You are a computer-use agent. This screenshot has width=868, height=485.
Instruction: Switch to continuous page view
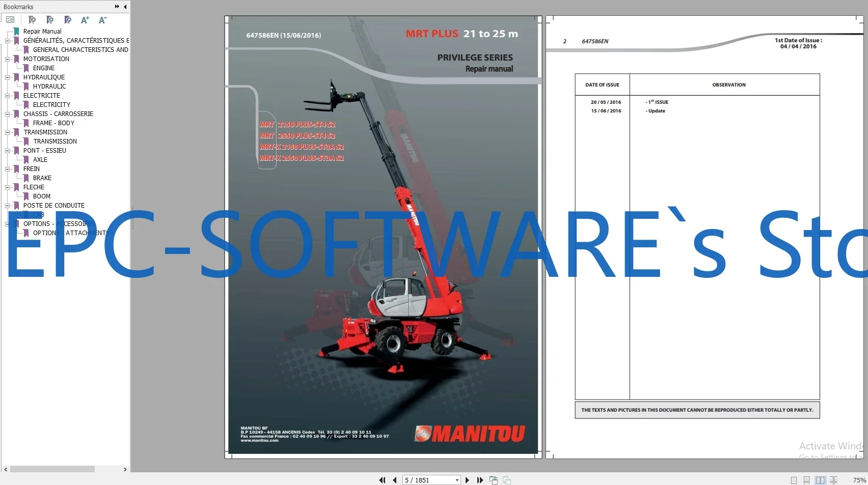coord(806,480)
